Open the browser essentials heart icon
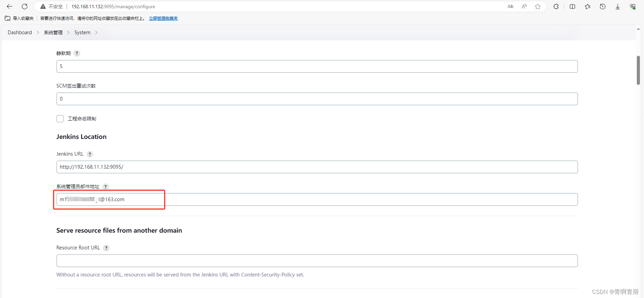The height and width of the screenshot is (298, 644). (633, 7)
